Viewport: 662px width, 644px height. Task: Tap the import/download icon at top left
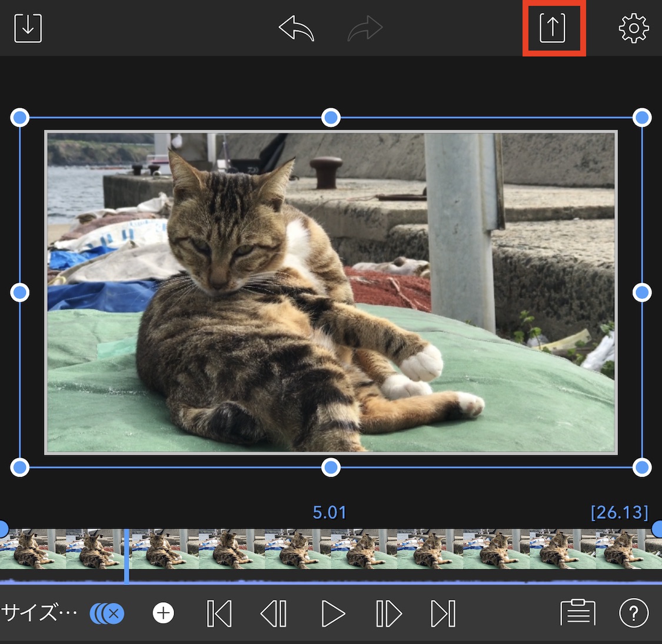tap(28, 28)
